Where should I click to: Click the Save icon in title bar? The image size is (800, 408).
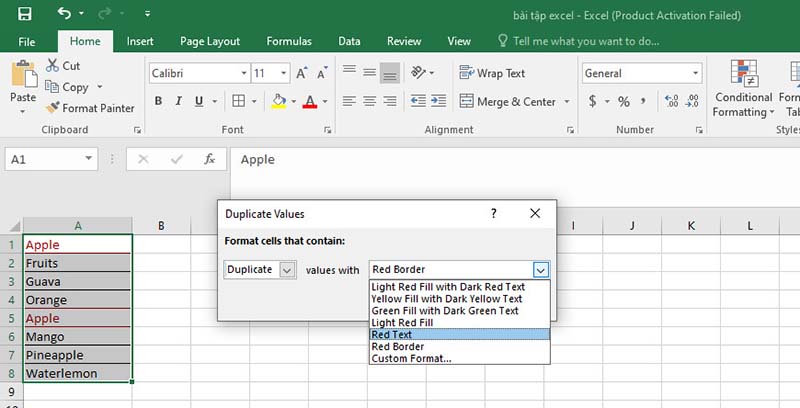tap(24, 14)
